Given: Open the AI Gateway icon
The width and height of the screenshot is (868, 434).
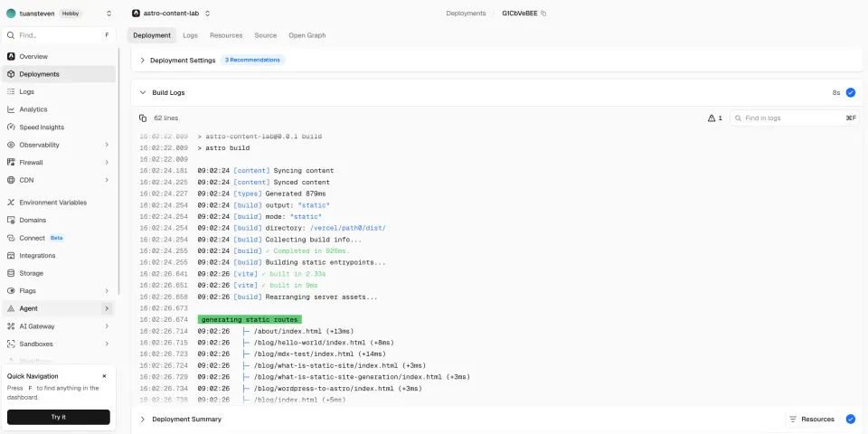Looking at the screenshot, I should click(x=11, y=326).
